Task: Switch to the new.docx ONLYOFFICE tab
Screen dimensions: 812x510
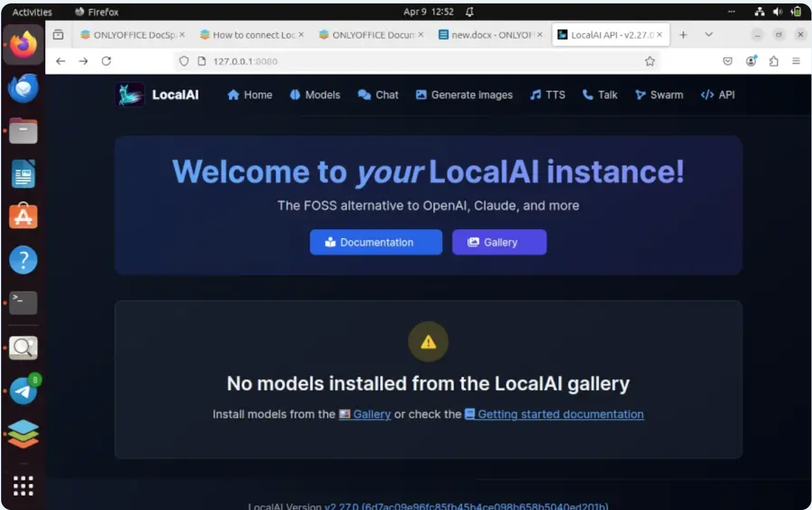Action: (491, 35)
